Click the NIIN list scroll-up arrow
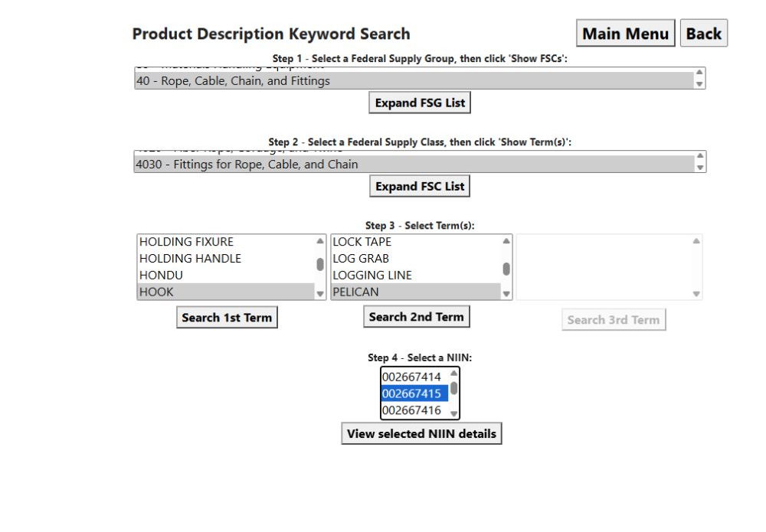Screen dimensions: 766x532 pos(453,373)
